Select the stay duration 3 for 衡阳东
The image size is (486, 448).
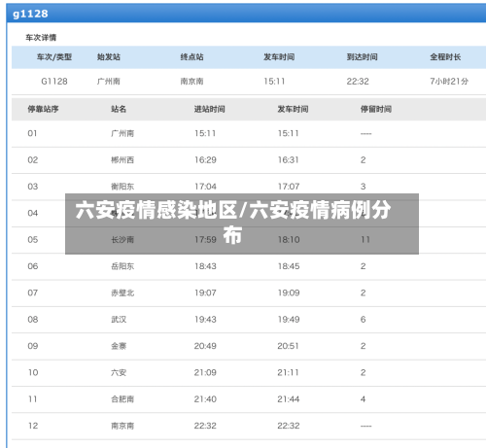(364, 187)
